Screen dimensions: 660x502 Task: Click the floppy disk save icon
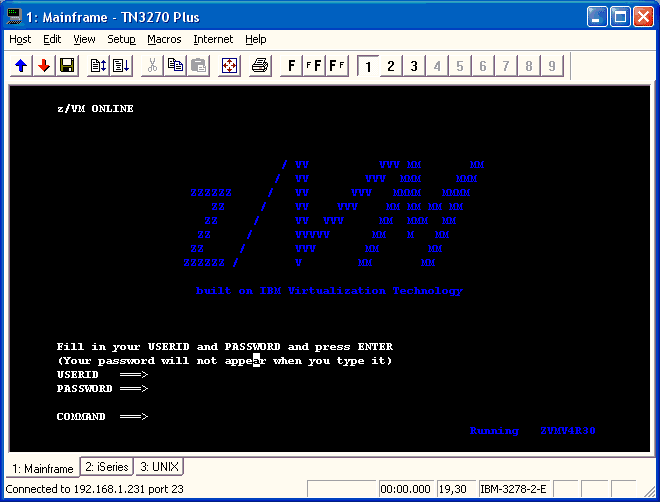(67, 66)
